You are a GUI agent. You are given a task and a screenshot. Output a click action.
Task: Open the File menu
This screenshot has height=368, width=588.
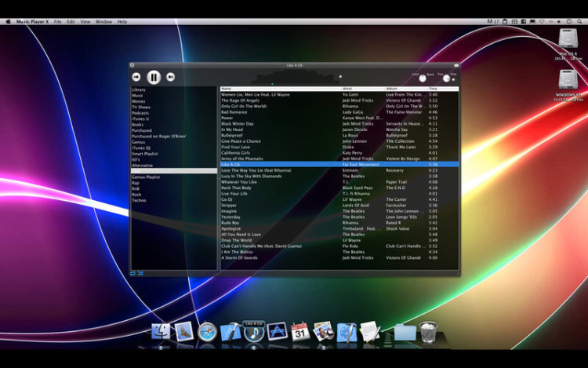click(57, 22)
